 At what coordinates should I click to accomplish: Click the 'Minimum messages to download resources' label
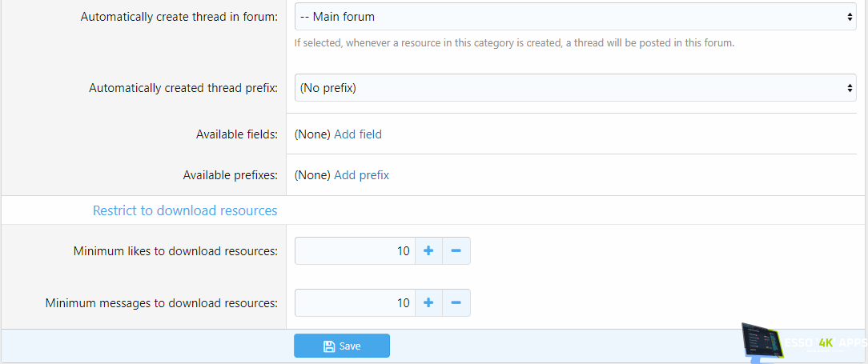coord(162,303)
